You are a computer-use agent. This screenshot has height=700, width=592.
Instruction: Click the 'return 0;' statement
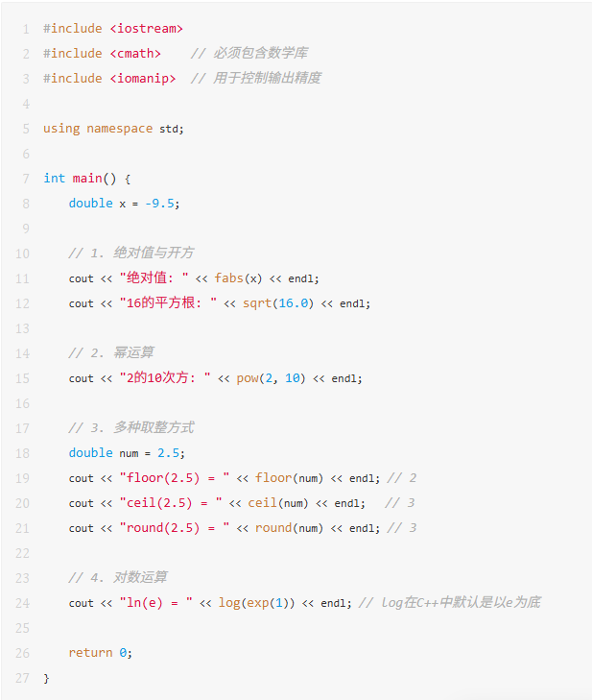point(101,653)
